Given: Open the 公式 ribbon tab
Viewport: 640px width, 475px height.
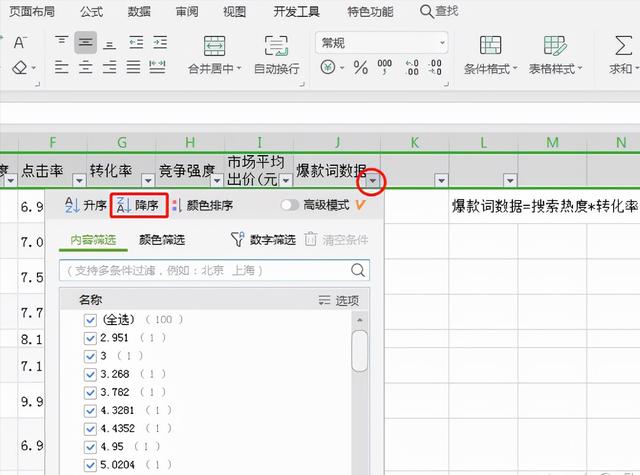Looking at the screenshot, I should tap(91, 11).
